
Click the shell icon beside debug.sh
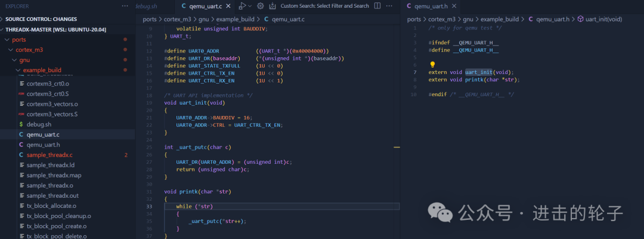pos(21,124)
